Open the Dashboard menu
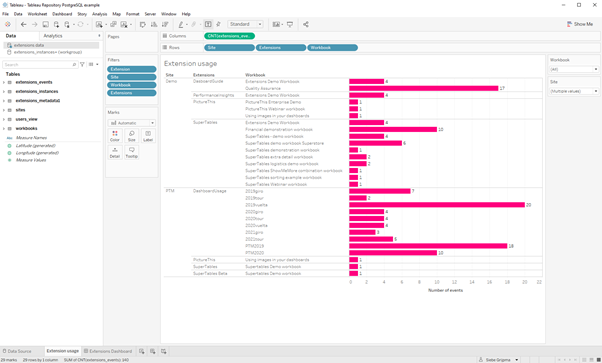Screen dimensions: 602x363 pyautogui.click(x=62, y=14)
